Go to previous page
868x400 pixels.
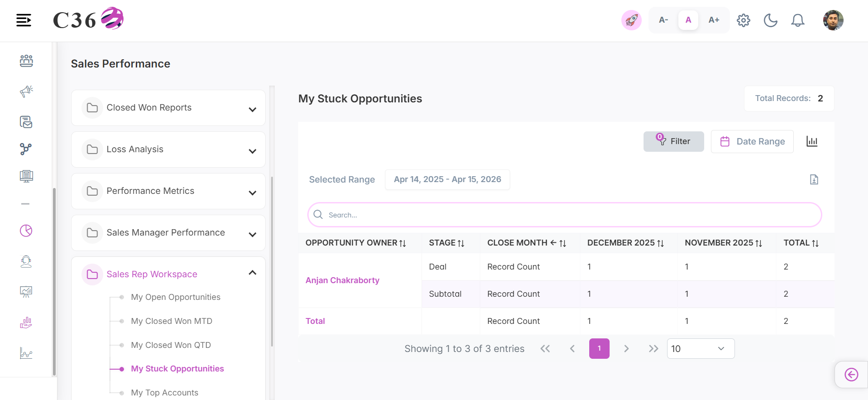point(572,349)
